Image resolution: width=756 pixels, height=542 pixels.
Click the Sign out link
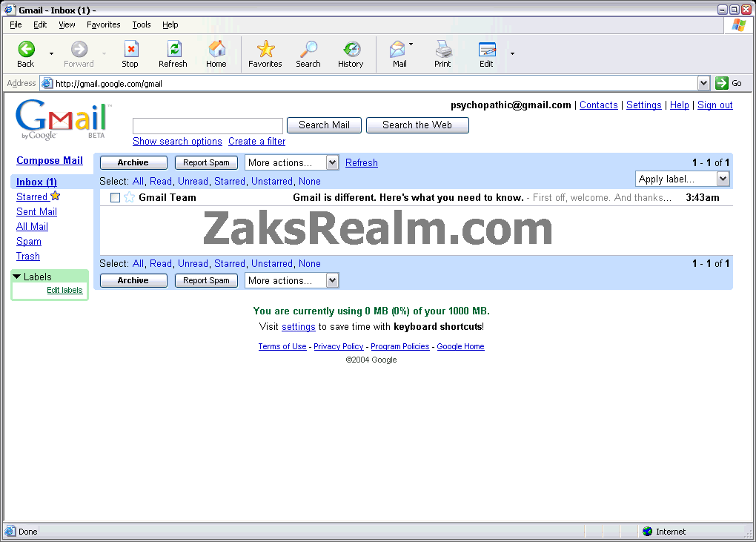(715, 105)
